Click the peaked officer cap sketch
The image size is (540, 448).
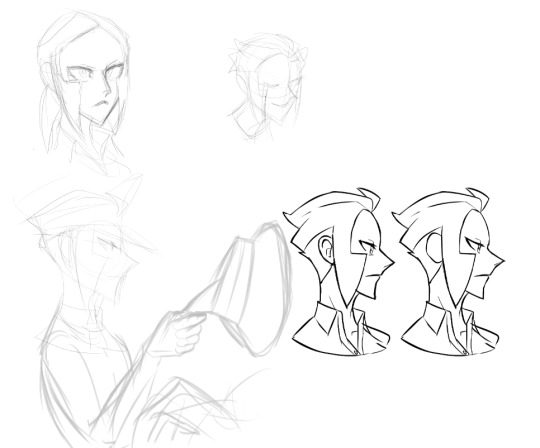(86, 213)
